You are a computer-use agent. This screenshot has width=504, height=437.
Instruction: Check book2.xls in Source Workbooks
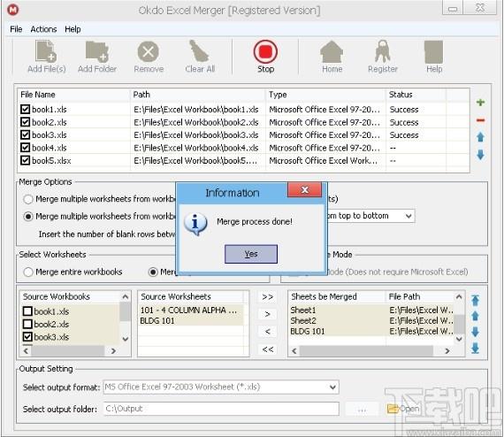click(x=27, y=324)
